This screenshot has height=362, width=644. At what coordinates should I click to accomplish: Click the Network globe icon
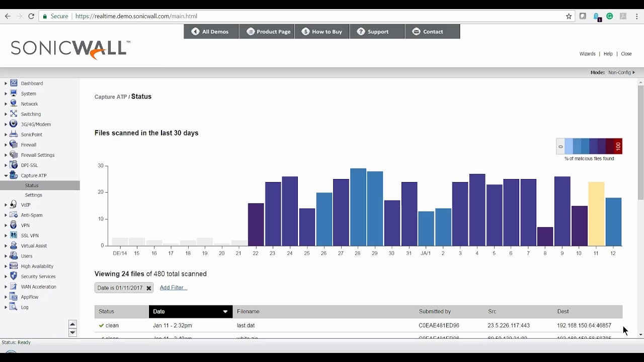[14, 104]
